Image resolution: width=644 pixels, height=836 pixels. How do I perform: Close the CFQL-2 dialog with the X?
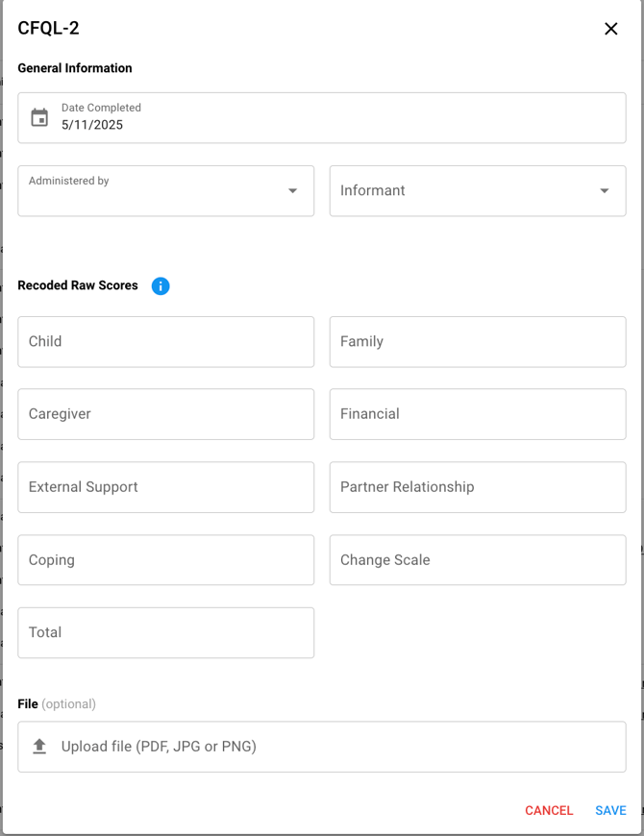coord(610,29)
